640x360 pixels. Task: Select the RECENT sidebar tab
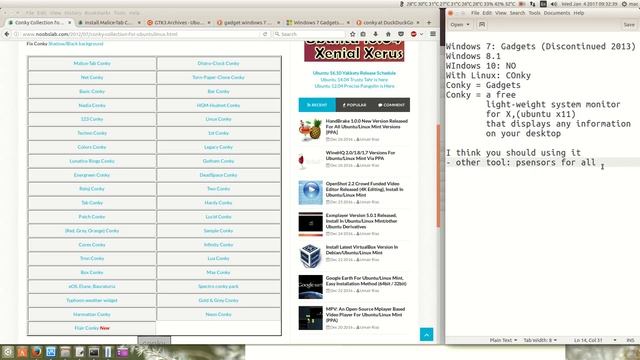point(317,105)
